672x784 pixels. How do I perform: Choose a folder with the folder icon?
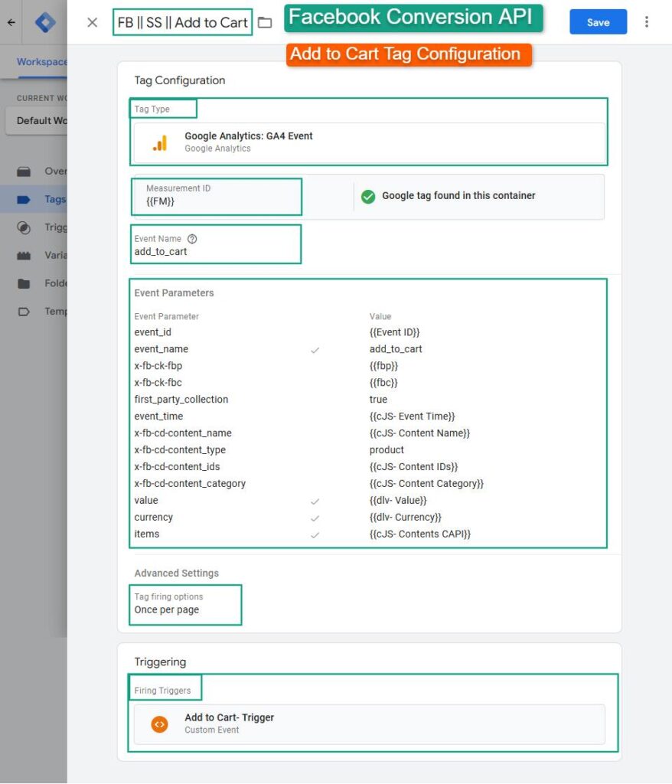265,22
